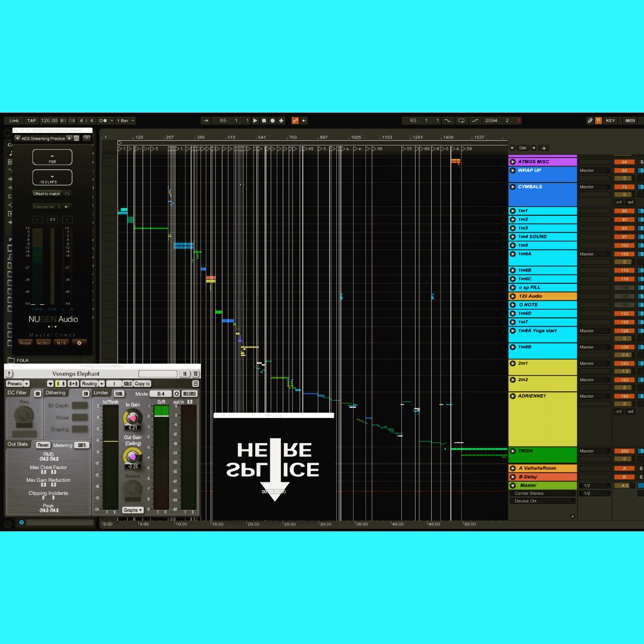Open the Presets dropdown arrow in Elephant

pos(27,383)
